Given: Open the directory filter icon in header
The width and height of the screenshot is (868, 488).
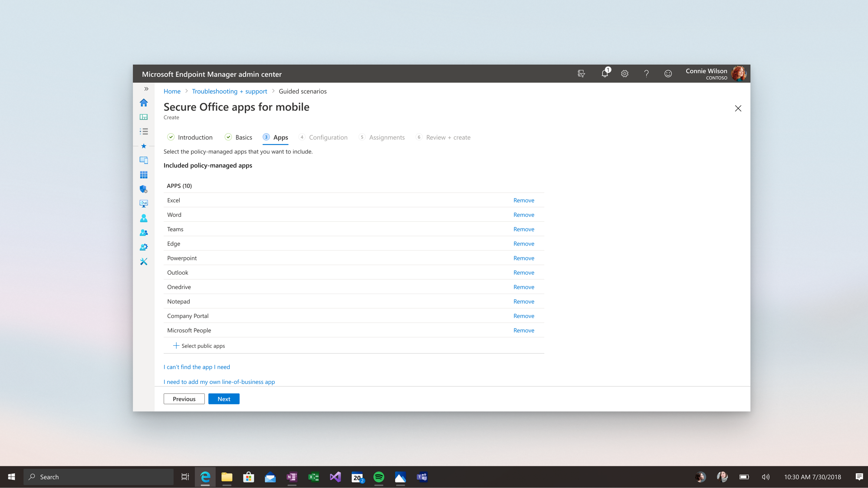Looking at the screenshot, I should pos(582,74).
